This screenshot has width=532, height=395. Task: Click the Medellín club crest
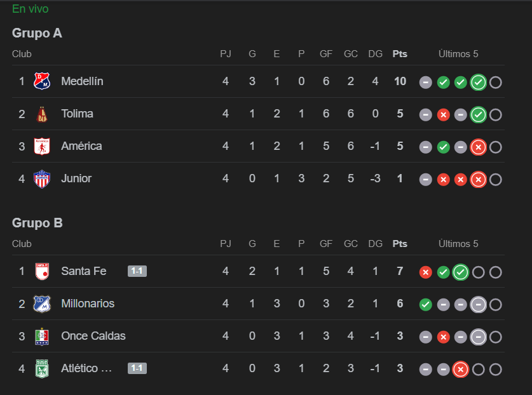pos(42,81)
